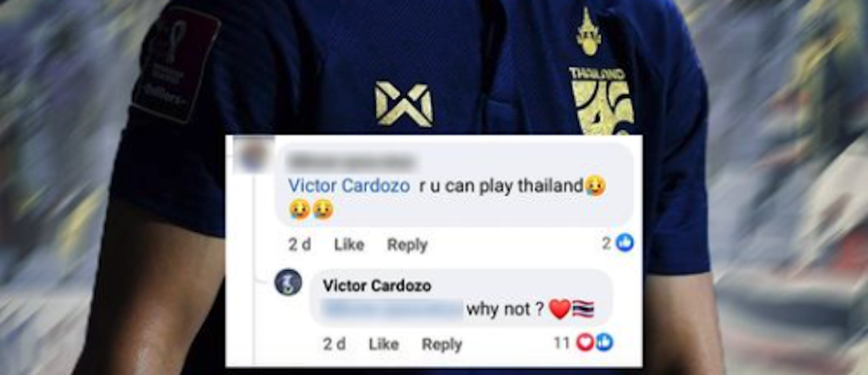Screen dimensions: 868x375
Task: Open the 2 d timestamp on the reply
Action: [334, 344]
